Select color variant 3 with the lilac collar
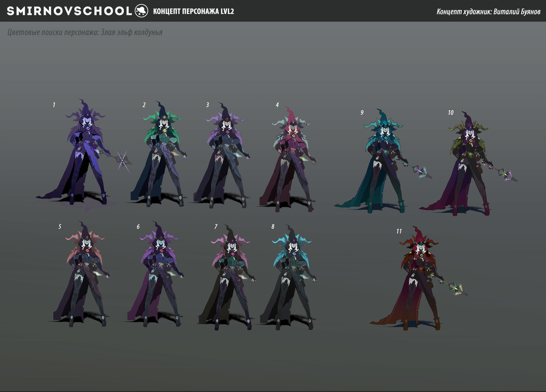This screenshot has width=546, height=392. click(x=222, y=155)
